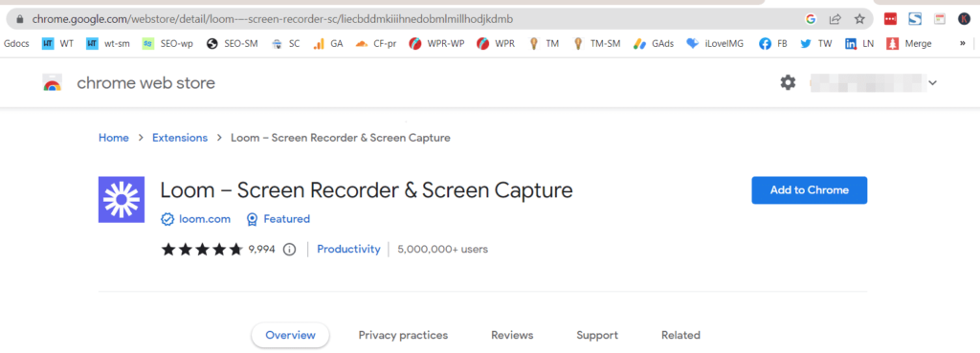Screen dimensions: 980x353
Task: Open the Chrome profile avatar K
Action: [x=964, y=19]
